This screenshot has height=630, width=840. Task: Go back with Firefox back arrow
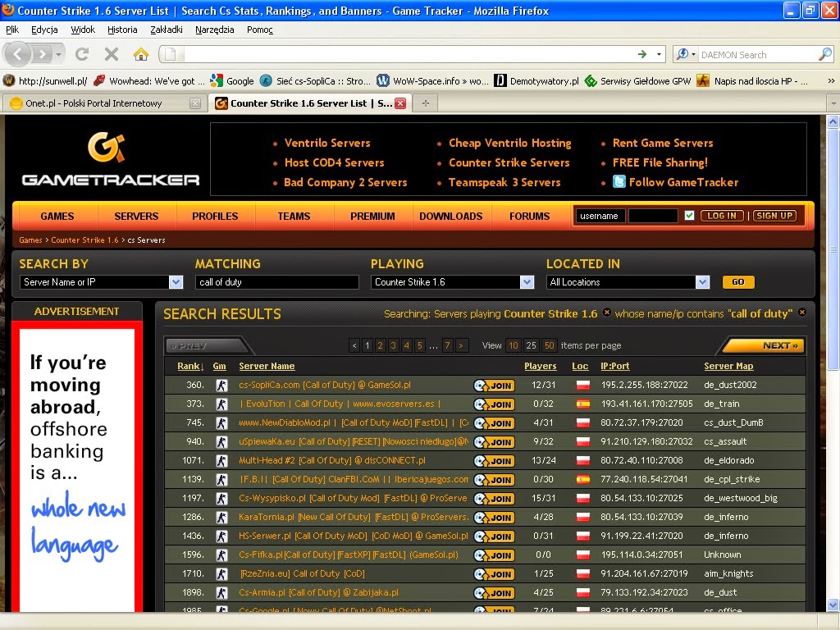click(18, 54)
